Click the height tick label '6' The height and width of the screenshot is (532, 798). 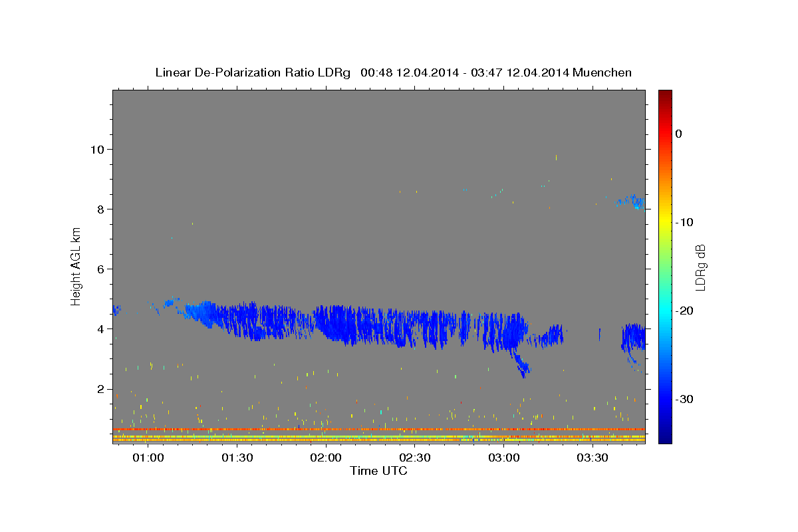101,269
